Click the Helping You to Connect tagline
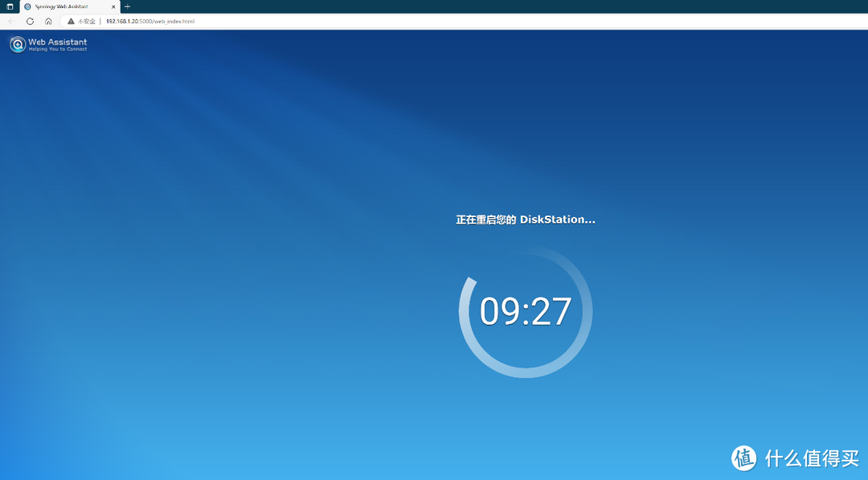This screenshot has height=480, width=868. click(58, 49)
